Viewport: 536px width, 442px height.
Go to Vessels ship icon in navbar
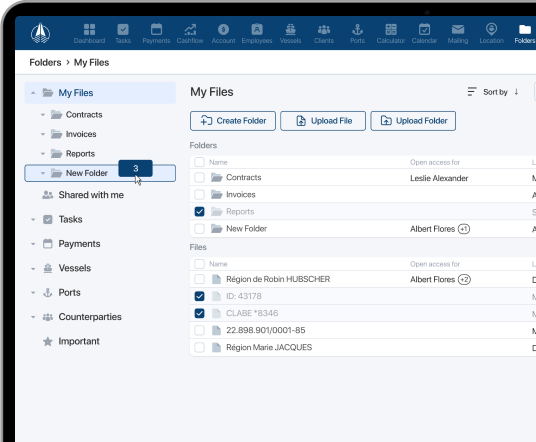290,30
